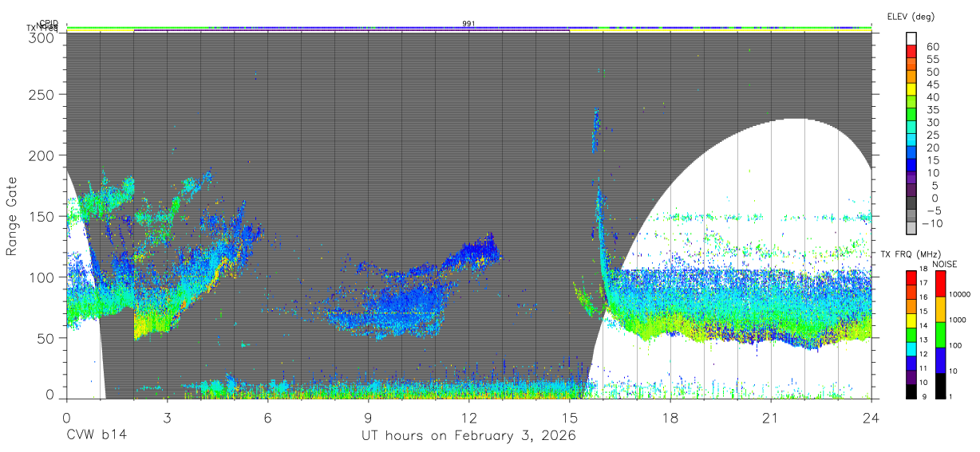Click the x-axis tick label 18

(x=670, y=417)
